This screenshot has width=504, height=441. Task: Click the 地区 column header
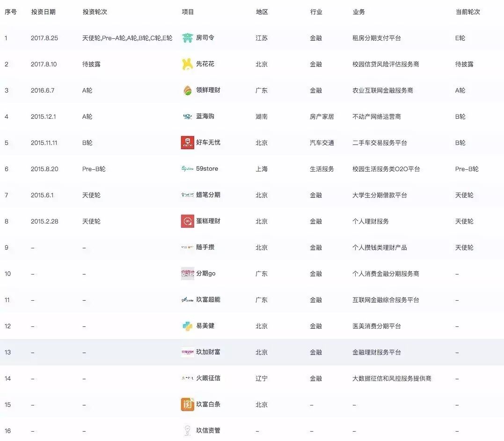point(262,12)
